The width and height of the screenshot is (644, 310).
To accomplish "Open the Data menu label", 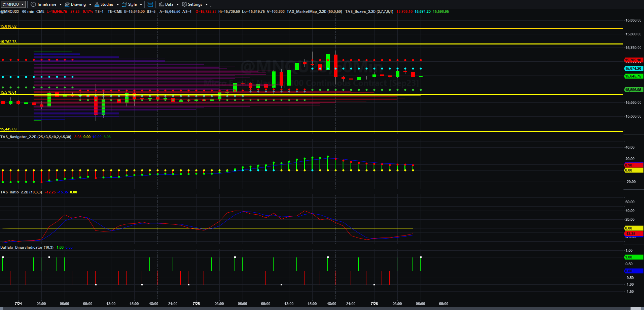I will 169,4.
